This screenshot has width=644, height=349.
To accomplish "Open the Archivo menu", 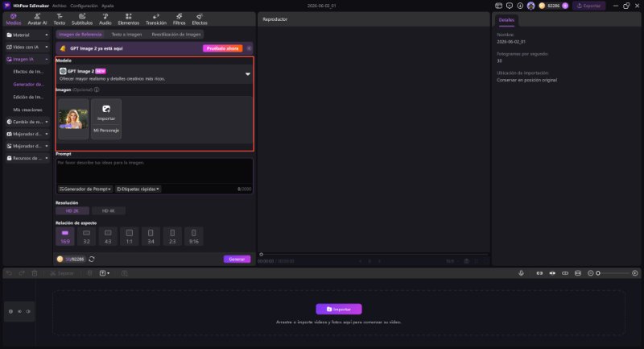I will (x=59, y=6).
